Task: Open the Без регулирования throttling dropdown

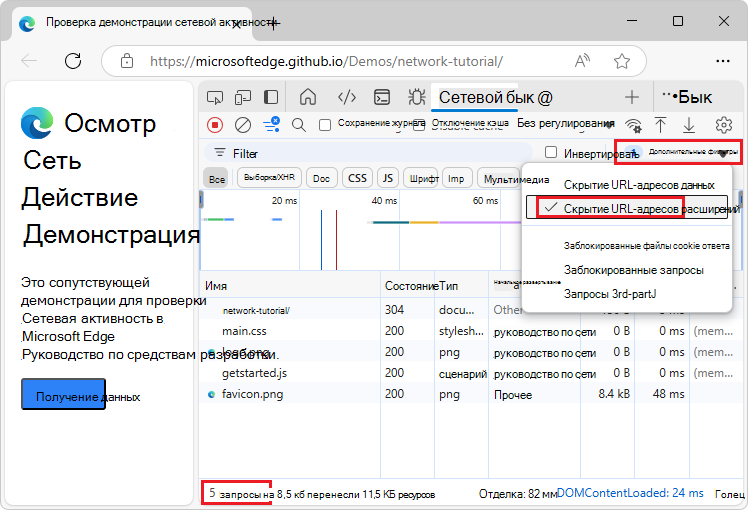Action: [x=566, y=124]
